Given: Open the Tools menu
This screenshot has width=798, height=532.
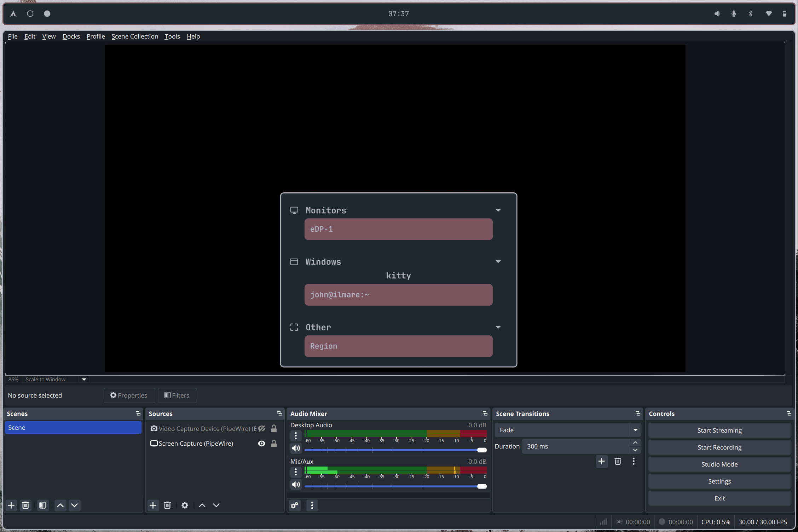Looking at the screenshot, I should [172, 36].
